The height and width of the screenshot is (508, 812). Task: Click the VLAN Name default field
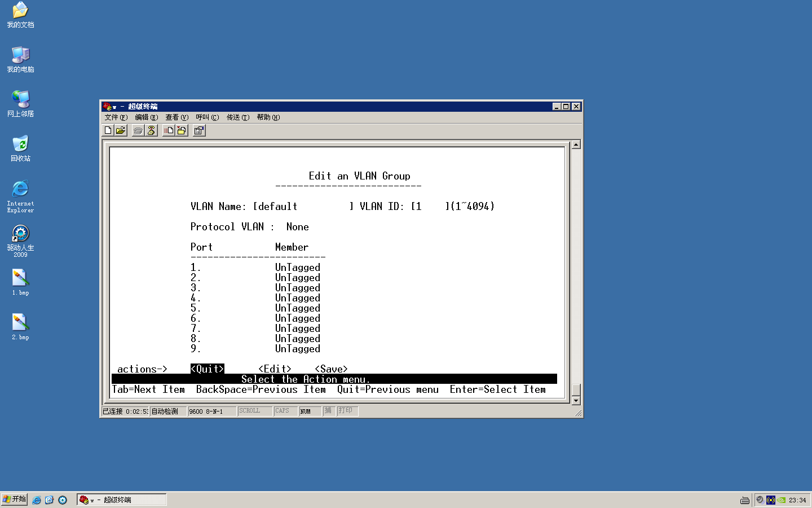tap(303, 207)
